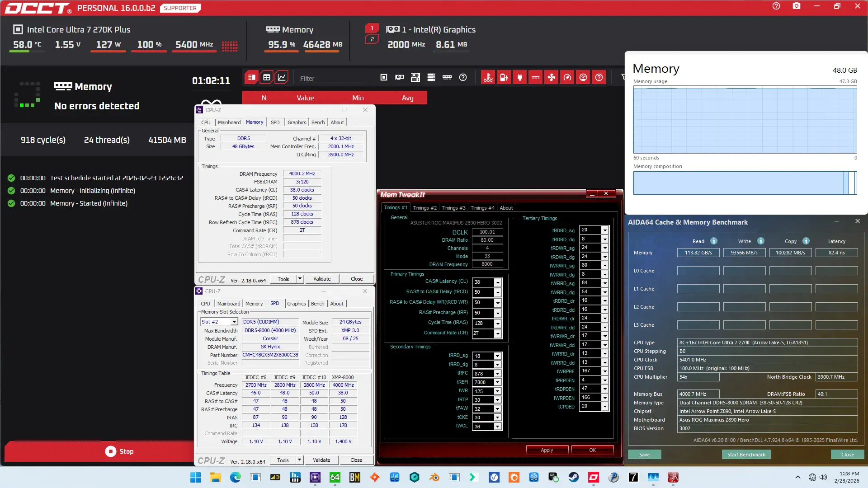Select GPU number 2 selector
The width and height of the screenshot is (868, 488).
[x=372, y=39]
